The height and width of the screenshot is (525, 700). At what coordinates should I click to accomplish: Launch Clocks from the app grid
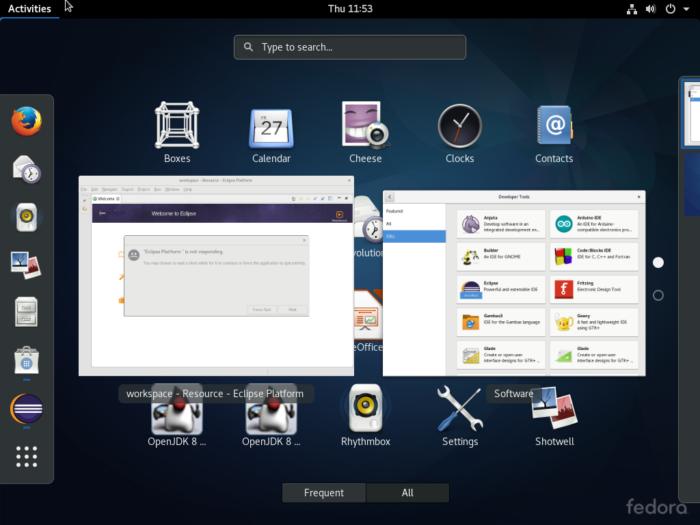(459, 133)
